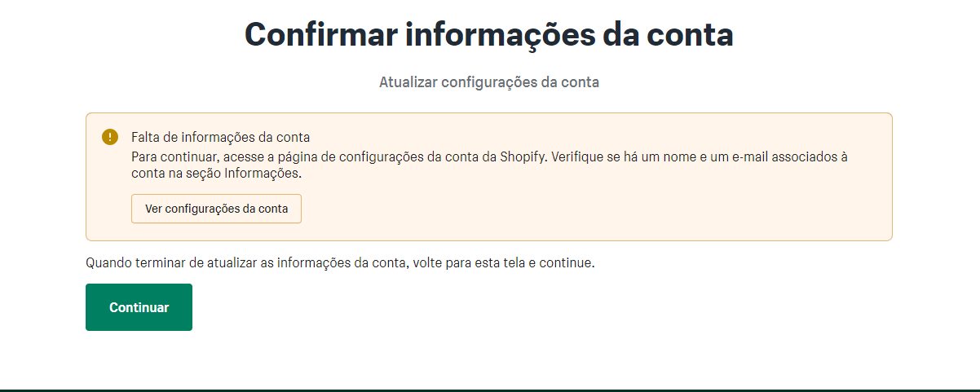980x392 pixels.
Task: Select the subtitle Atualizar configurações da conta
Action: pyautogui.click(x=489, y=82)
